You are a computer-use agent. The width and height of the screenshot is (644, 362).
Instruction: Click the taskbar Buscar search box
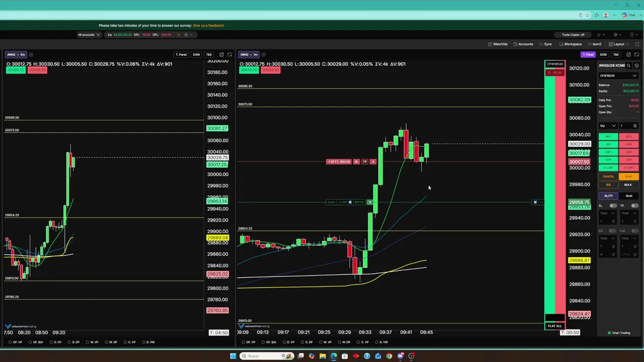(x=267, y=356)
